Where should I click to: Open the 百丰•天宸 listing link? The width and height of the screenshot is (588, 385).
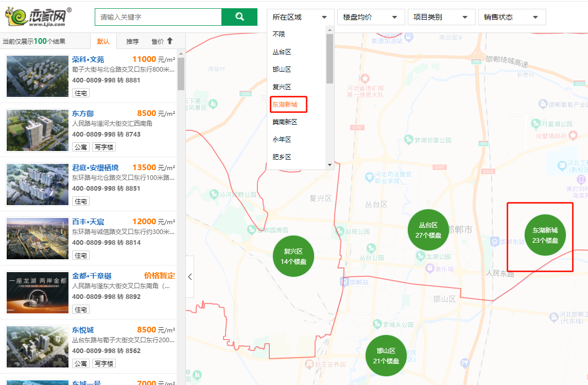tap(88, 222)
